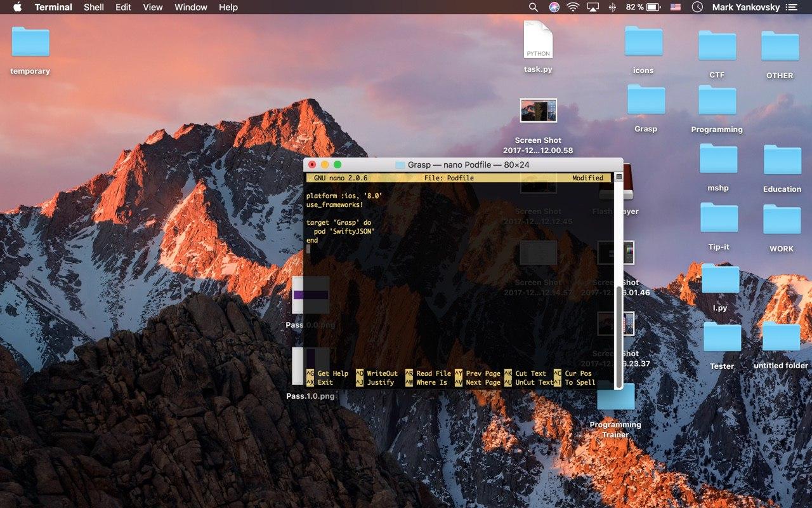Click the split pane button in Terminal
Screen dimensions: 812x508
tap(619, 177)
